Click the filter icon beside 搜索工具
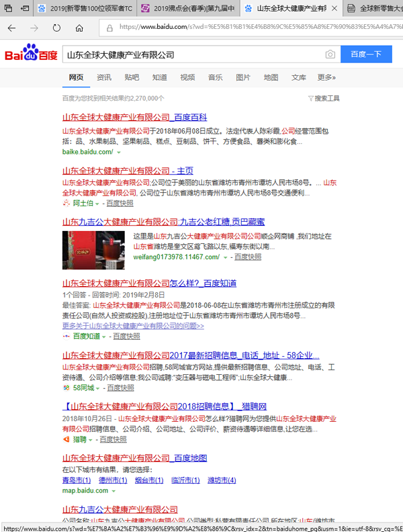 [x=310, y=98]
